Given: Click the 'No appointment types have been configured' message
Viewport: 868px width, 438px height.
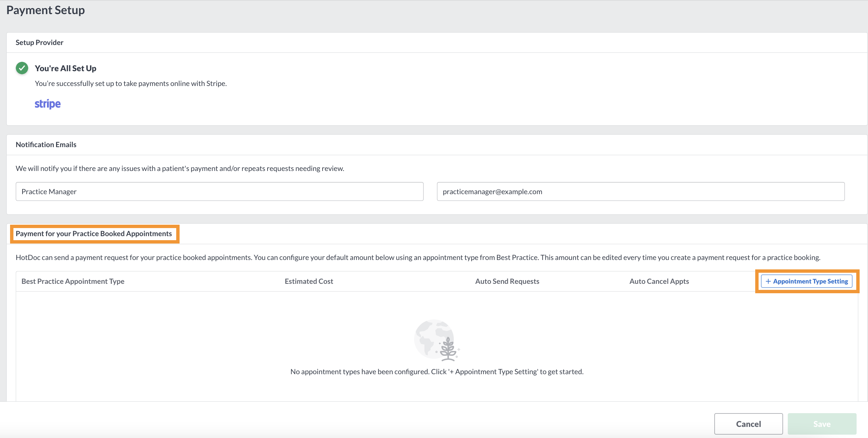Looking at the screenshot, I should pyautogui.click(x=437, y=371).
